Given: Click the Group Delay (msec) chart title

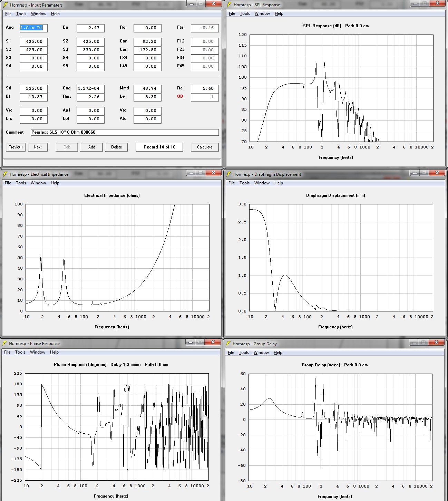Looking at the screenshot, I should [321, 365].
